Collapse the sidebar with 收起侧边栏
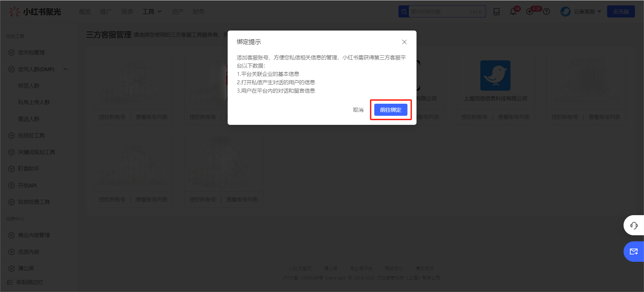This screenshot has height=292, width=644. tap(25, 282)
